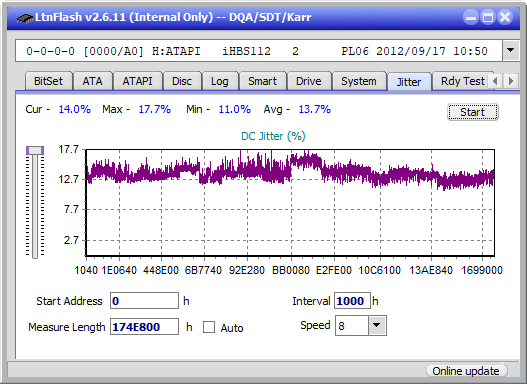
Task: Click the Online update button
Action: pyautogui.click(x=466, y=371)
